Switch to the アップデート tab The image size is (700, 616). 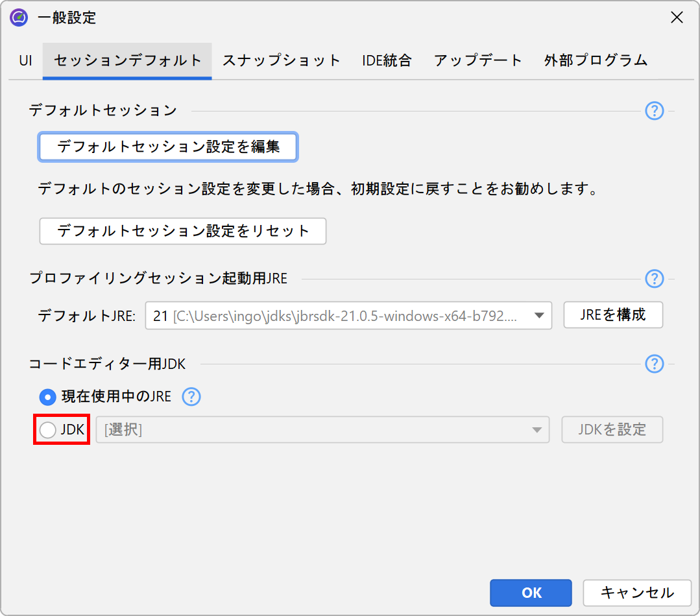point(478,61)
